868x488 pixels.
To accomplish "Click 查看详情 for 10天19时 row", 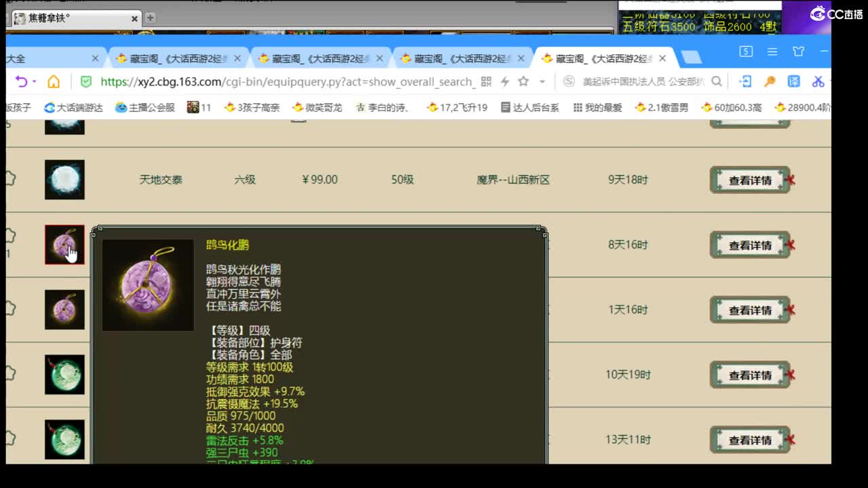I will pos(750,375).
